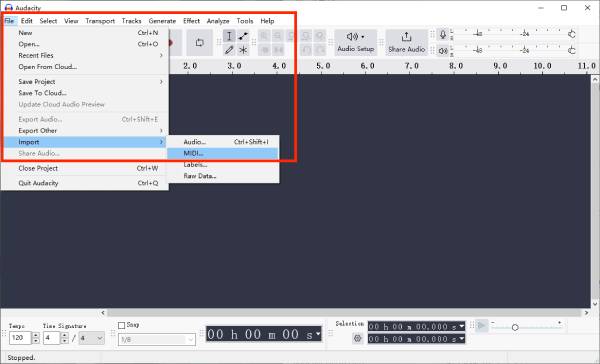Adjust the recording level slider knob
The width and height of the screenshot is (600, 364).
pos(572,34)
